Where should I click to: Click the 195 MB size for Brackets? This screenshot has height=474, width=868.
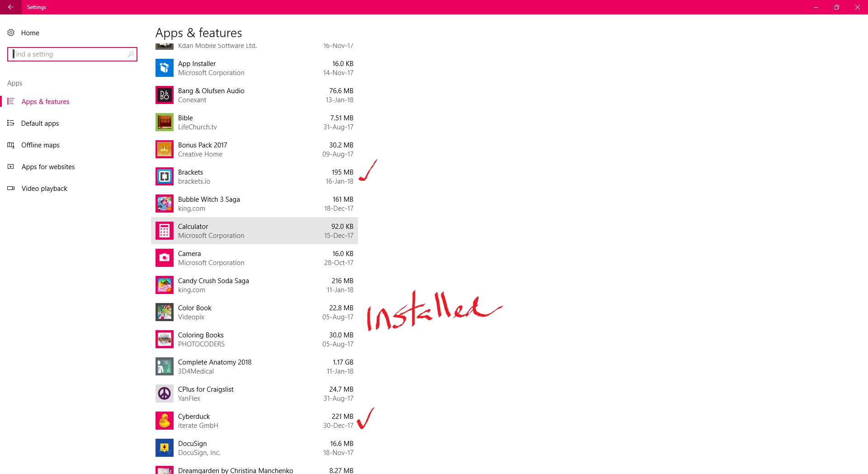(342, 172)
